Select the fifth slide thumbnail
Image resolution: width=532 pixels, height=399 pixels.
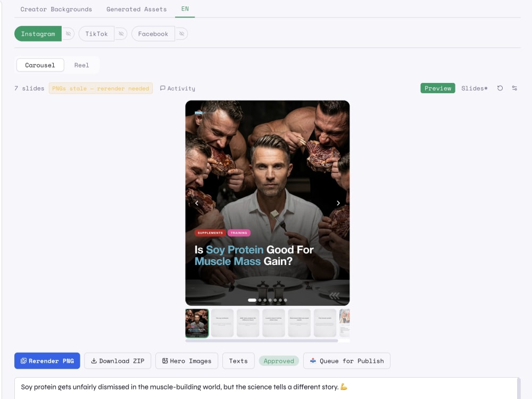[x=299, y=323]
